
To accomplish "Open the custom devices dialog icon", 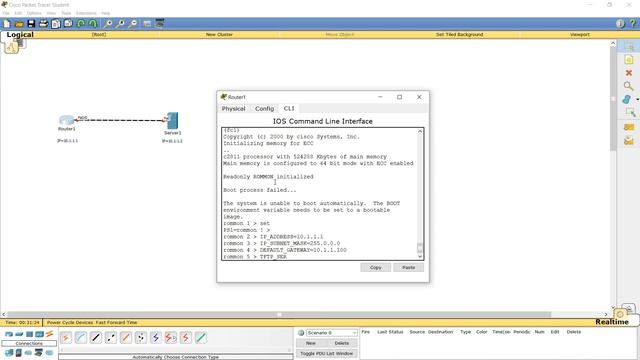I will click(160, 24).
